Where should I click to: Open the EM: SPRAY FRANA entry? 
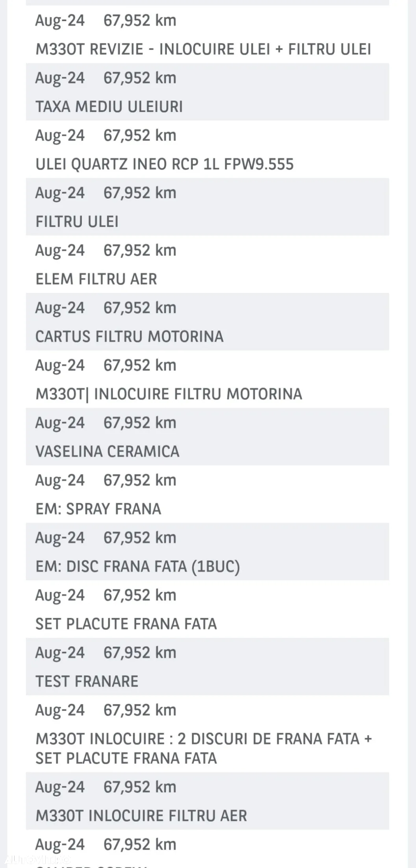pos(207,494)
